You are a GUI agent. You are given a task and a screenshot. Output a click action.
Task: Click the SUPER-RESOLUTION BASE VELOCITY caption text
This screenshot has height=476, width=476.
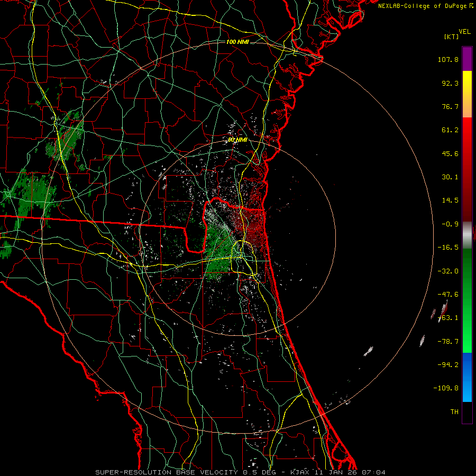pos(167,472)
